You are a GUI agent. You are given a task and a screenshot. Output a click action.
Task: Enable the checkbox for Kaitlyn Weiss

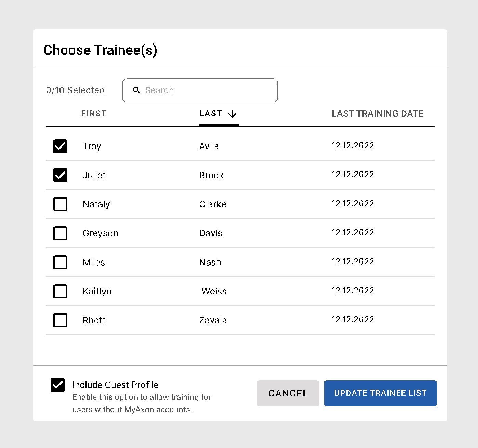[60, 291]
